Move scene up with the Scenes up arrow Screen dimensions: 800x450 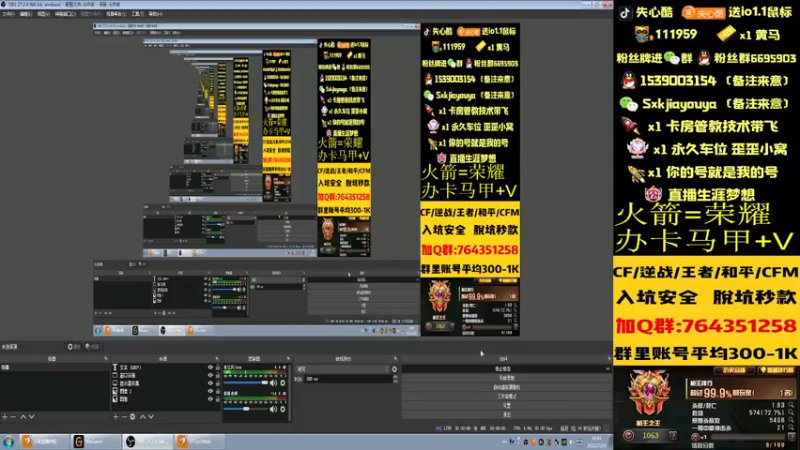23,417
